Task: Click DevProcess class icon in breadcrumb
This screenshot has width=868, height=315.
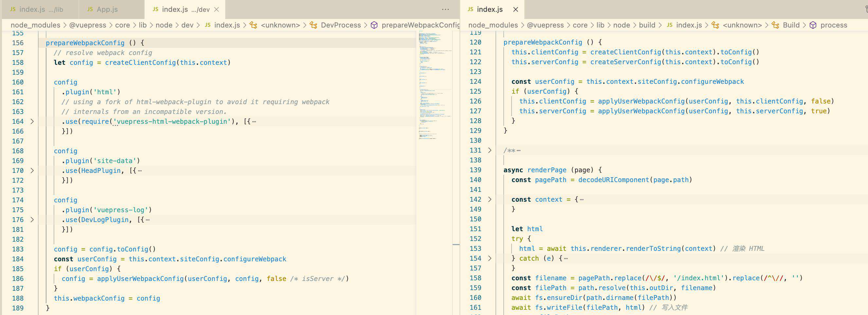Action: pos(313,25)
